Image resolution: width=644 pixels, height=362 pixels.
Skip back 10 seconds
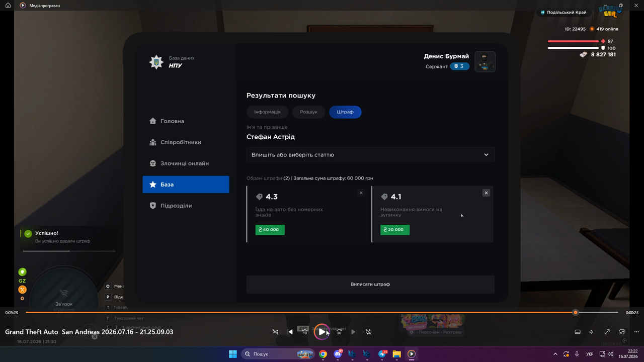pos(305,332)
